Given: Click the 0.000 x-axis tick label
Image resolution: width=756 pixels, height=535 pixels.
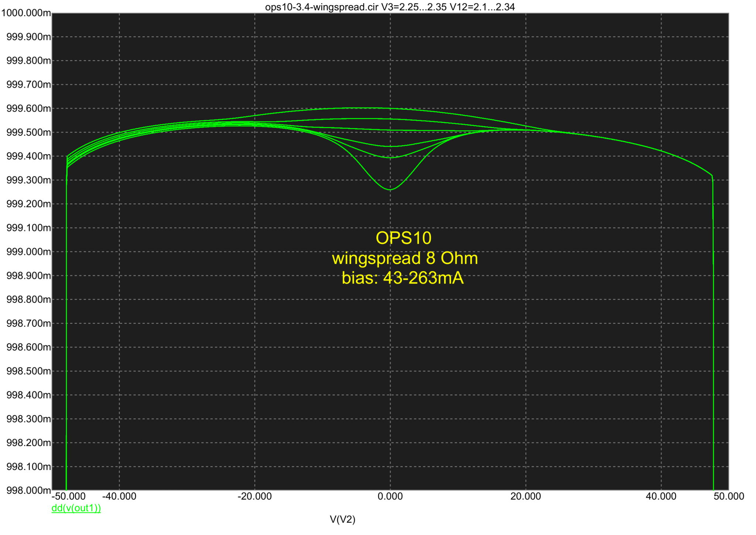Looking at the screenshot, I should coord(390,496).
